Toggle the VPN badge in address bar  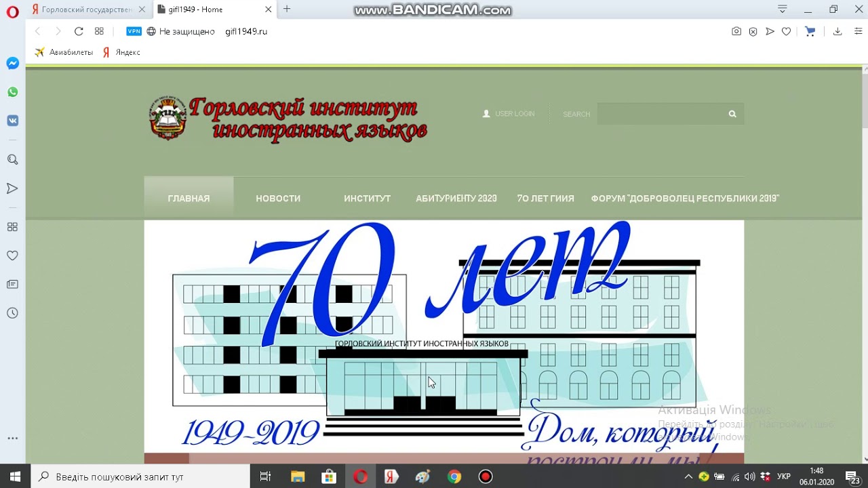pyautogui.click(x=134, y=31)
